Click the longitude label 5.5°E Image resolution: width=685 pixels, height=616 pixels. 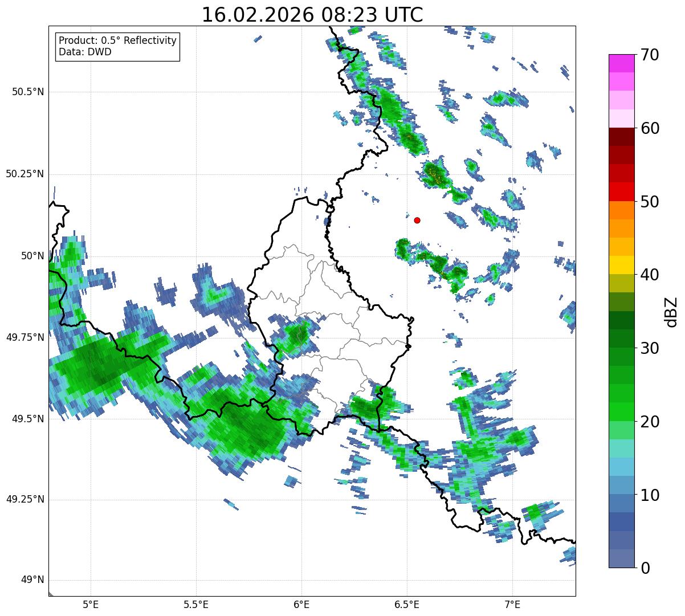[x=196, y=604]
